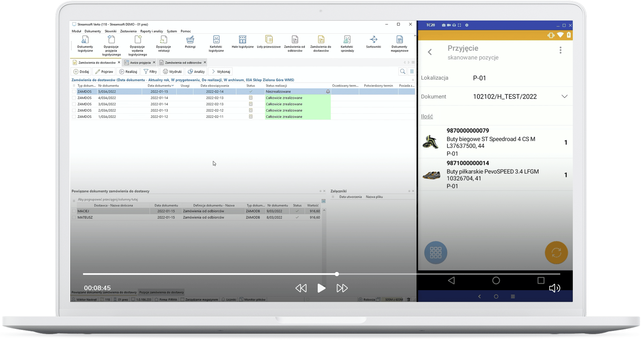This screenshot has width=644, height=350.
Task: Open Dokumenty magazynowe icon
Action: (399, 44)
